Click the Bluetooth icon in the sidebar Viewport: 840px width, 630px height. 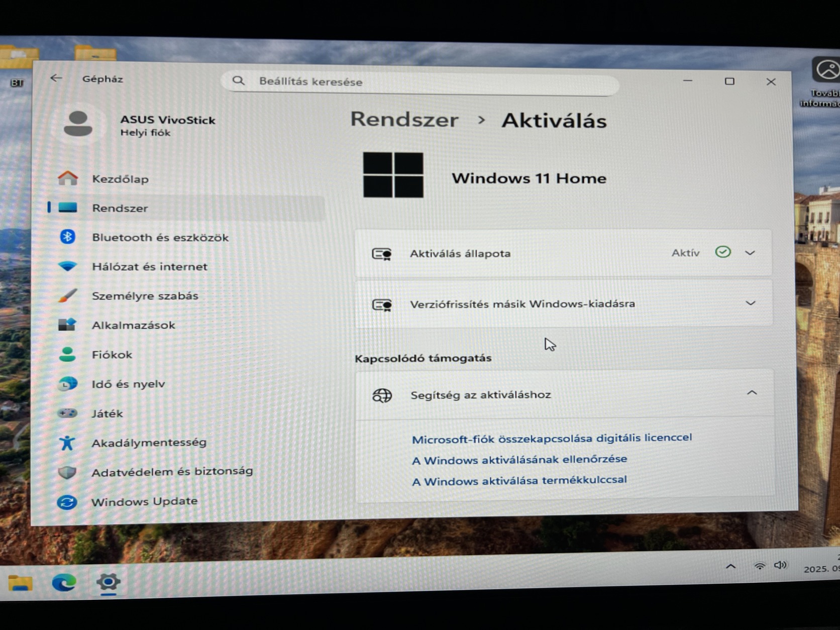point(67,237)
